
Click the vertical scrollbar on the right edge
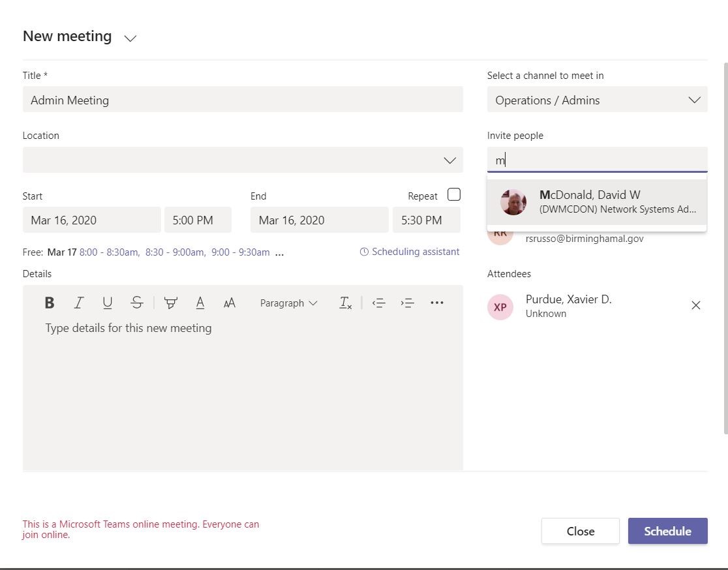pos(725,248)
